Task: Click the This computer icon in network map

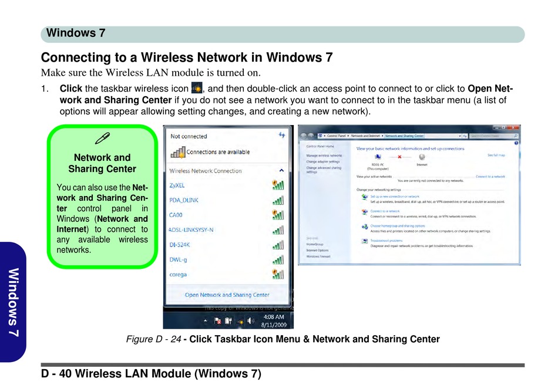Action: [x=378, y=157]
